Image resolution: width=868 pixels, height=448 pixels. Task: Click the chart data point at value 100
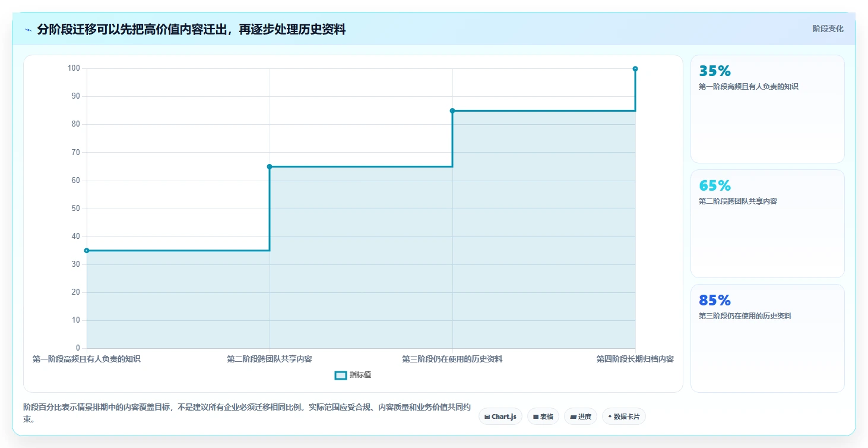(635, 69)
